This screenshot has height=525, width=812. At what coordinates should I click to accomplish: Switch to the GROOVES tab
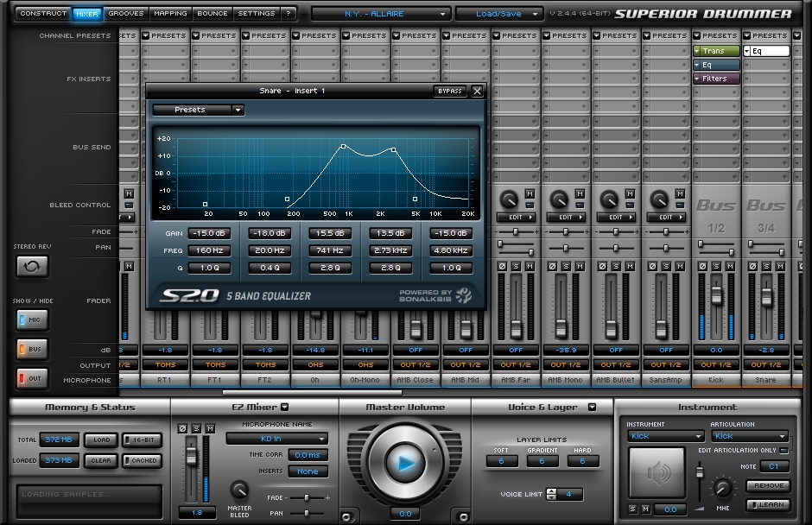coord(126,14)
